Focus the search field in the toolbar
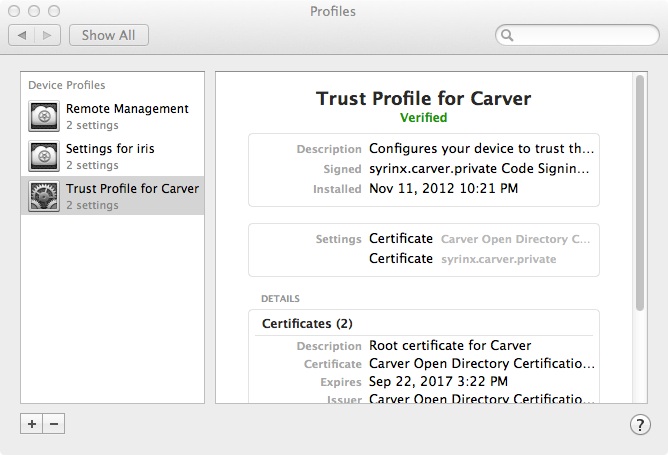 click(x=580, y=36)
